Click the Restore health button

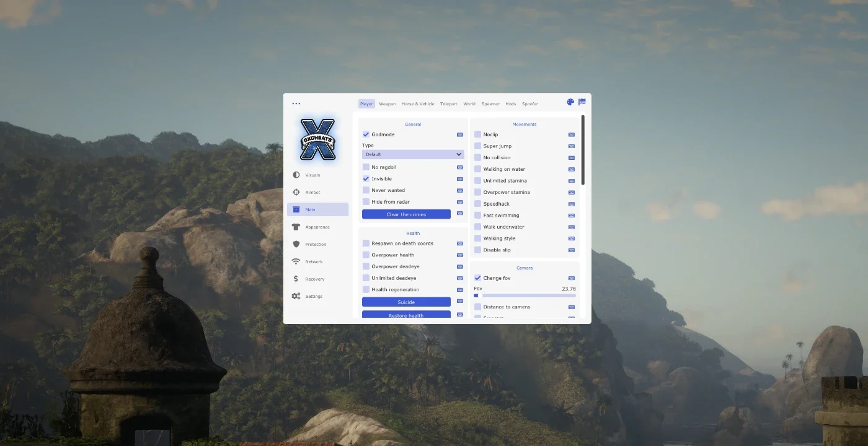[x=406, y=315]
